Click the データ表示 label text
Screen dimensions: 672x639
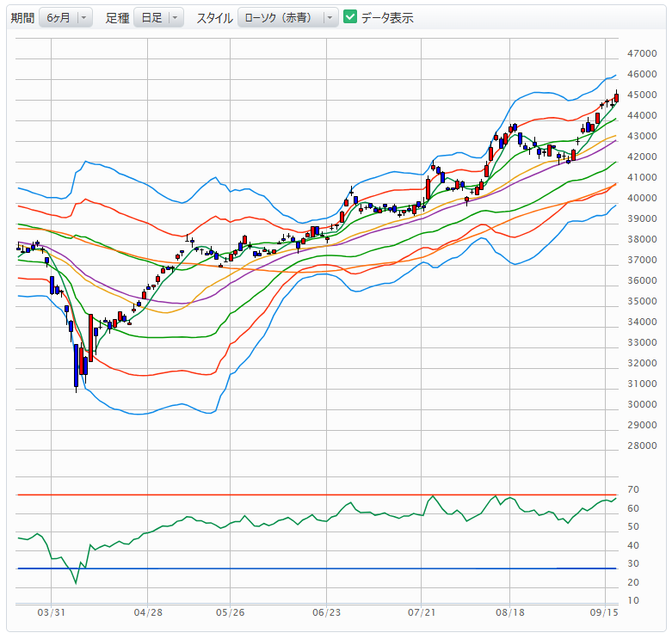tap(387, 17)
